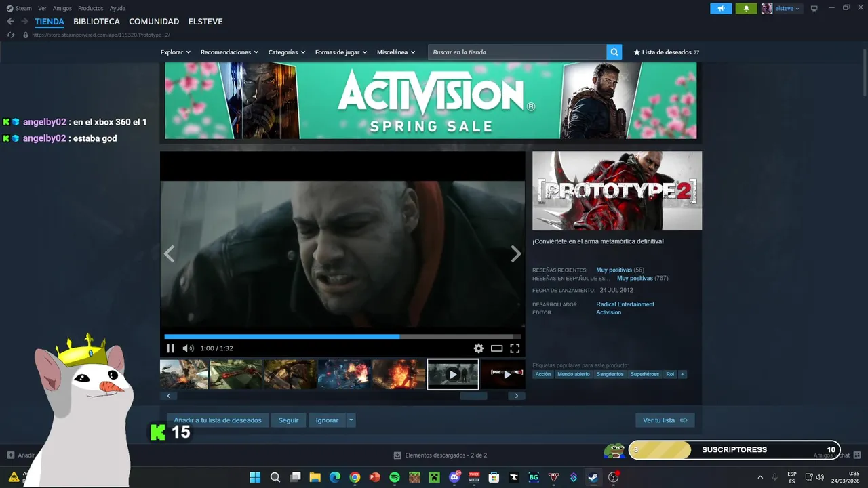Select the first gameplay screenshot thumbnail
Screen dimensions: 868x488
click(184, 374)
